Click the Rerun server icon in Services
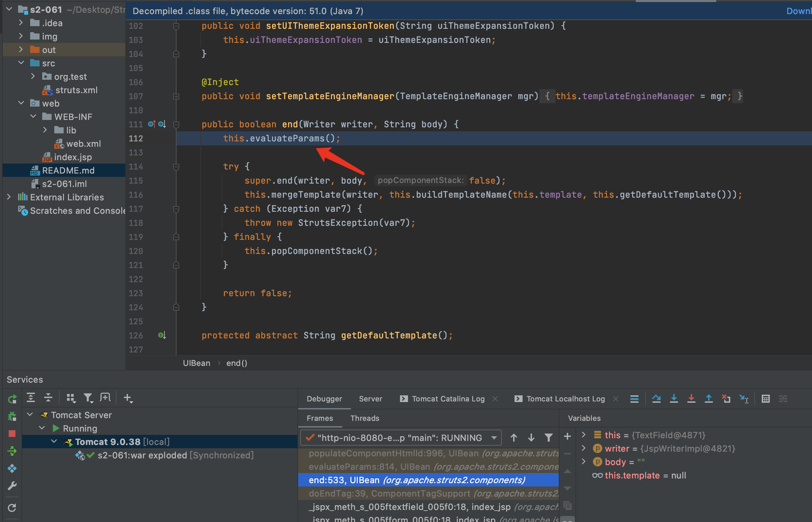The width and height of the screenshot is (812, 522). pyautogui.click(x=12, y=399)
